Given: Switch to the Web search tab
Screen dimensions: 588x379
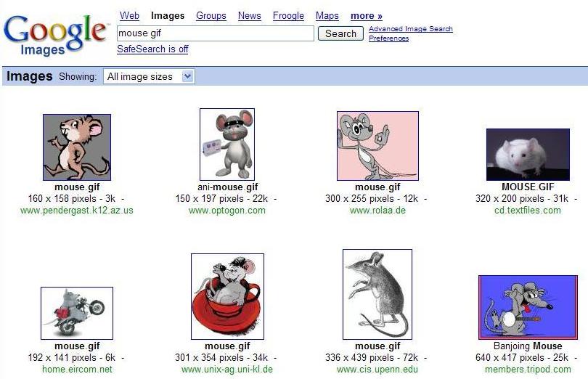Looking at the screenshot, I should click(129, 15).
